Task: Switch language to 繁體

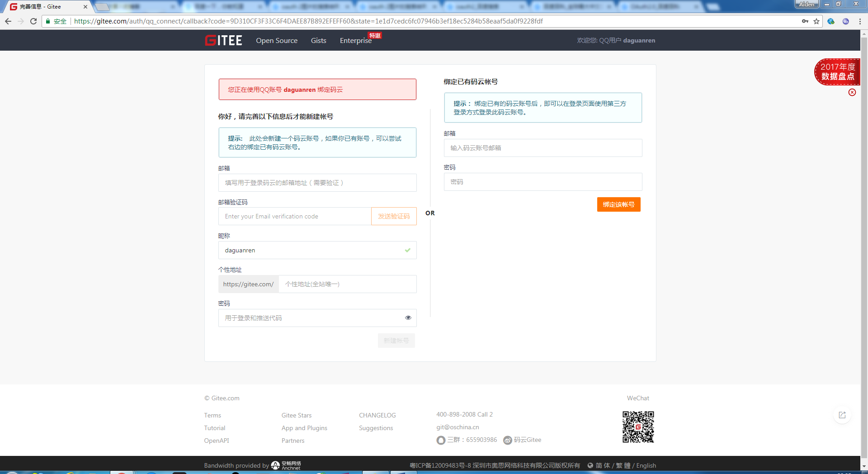Action: (623, 465)
